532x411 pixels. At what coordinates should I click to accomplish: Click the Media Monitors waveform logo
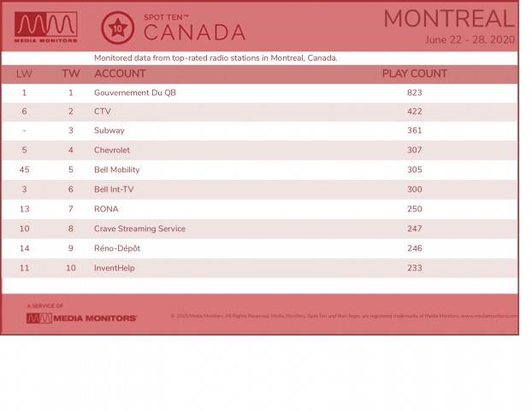[x=46, y=27]
